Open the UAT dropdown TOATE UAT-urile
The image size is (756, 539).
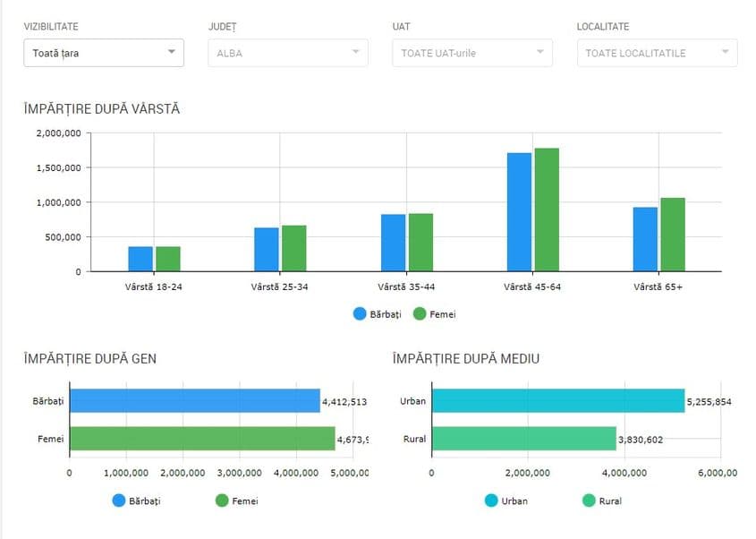point(471,53)
